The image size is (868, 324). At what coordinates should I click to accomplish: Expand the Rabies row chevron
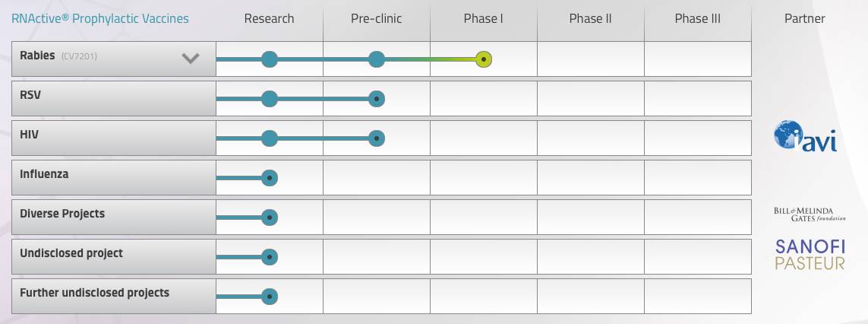pyautogui.click(x=191, y=59)
